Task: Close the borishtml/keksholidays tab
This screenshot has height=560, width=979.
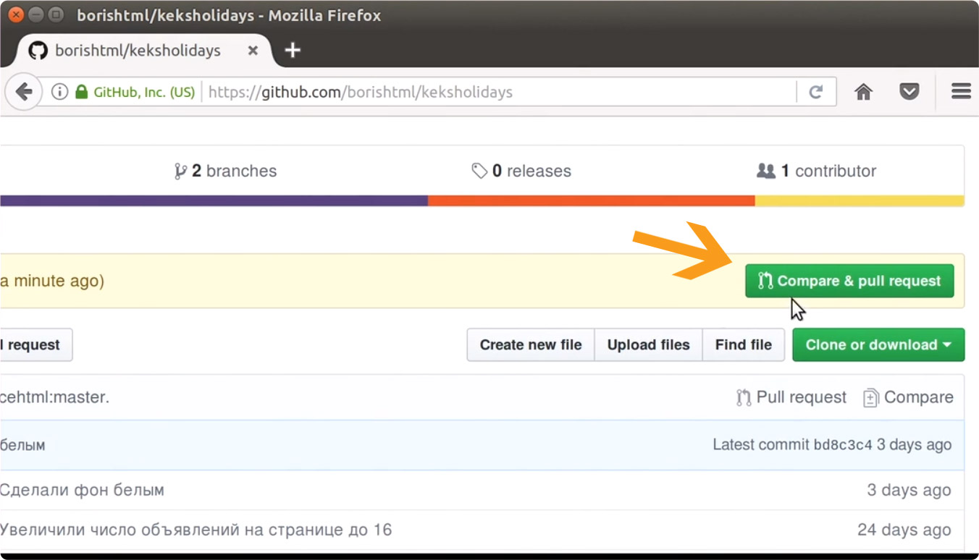Action: (253, 51)
